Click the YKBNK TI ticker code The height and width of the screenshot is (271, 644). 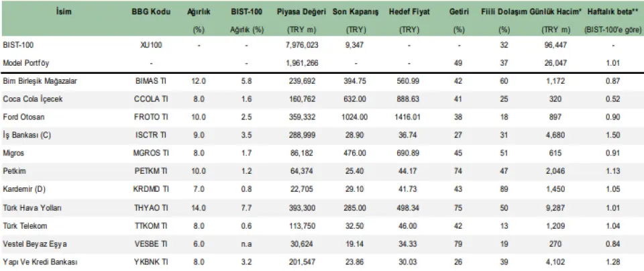[151, 262]
